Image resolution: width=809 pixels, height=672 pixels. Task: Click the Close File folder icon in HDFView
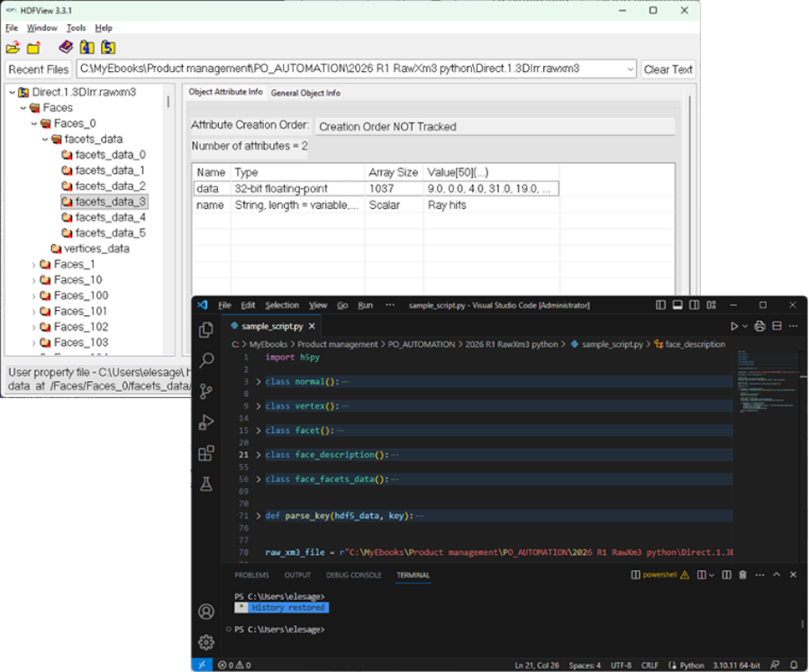point(34,48)
